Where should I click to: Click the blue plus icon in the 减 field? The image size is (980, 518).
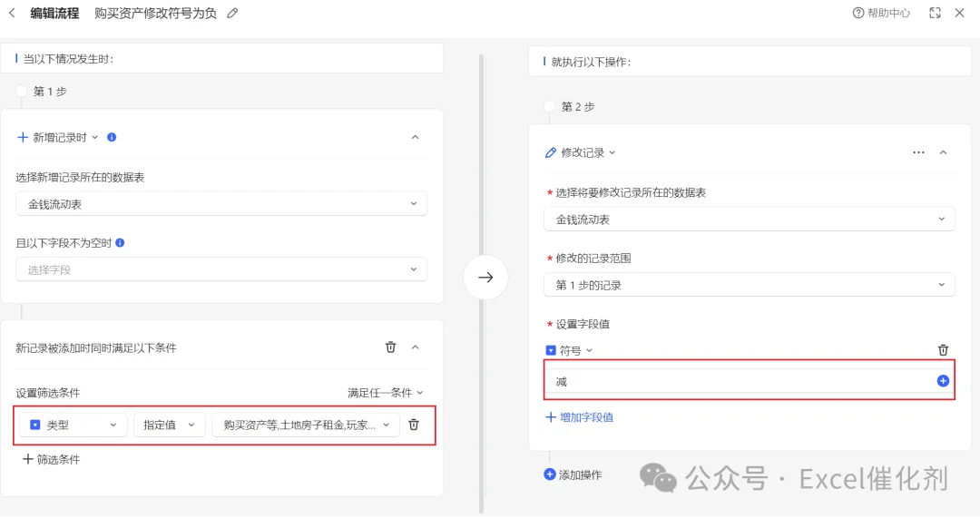pyautogui.click(x=943, y=381)
